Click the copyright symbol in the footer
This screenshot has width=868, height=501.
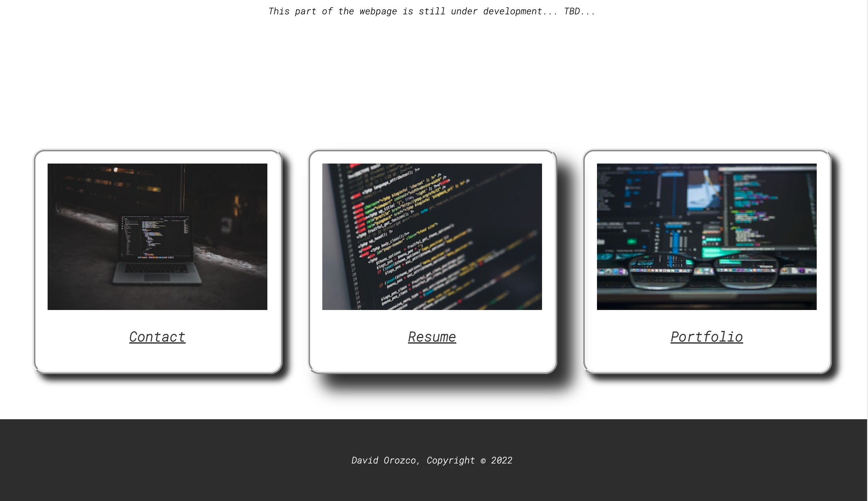click(x=483, y=460)
